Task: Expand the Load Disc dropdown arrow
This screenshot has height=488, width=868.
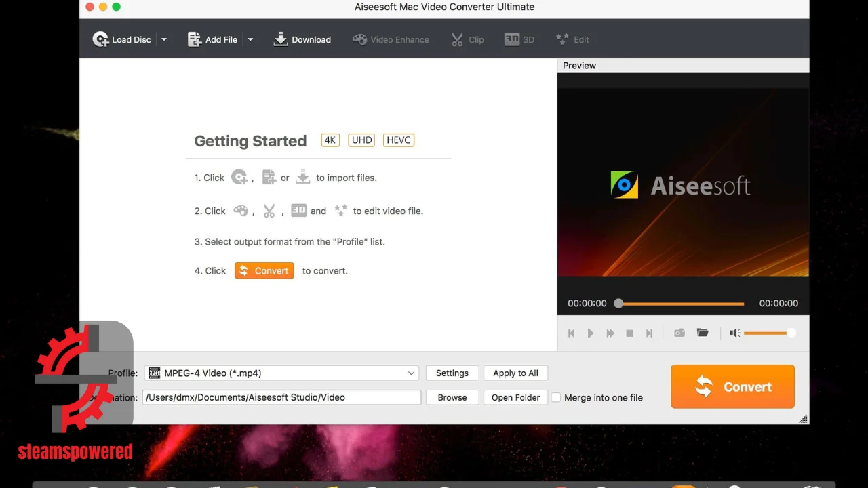Action: 163,39
